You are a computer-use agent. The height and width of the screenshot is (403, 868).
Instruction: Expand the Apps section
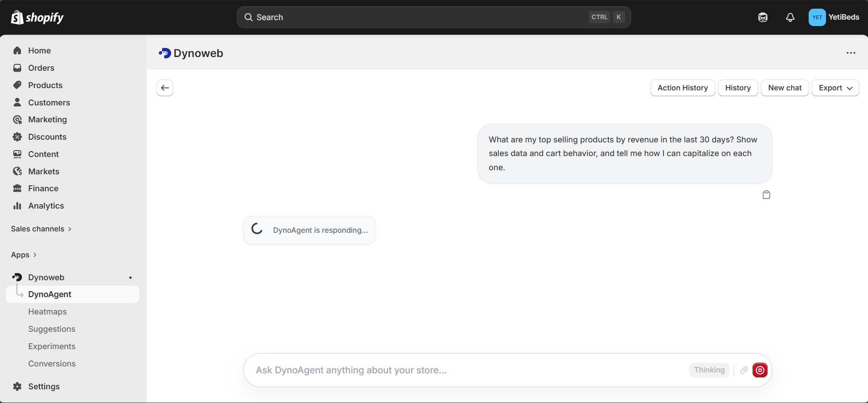(24, 255)
